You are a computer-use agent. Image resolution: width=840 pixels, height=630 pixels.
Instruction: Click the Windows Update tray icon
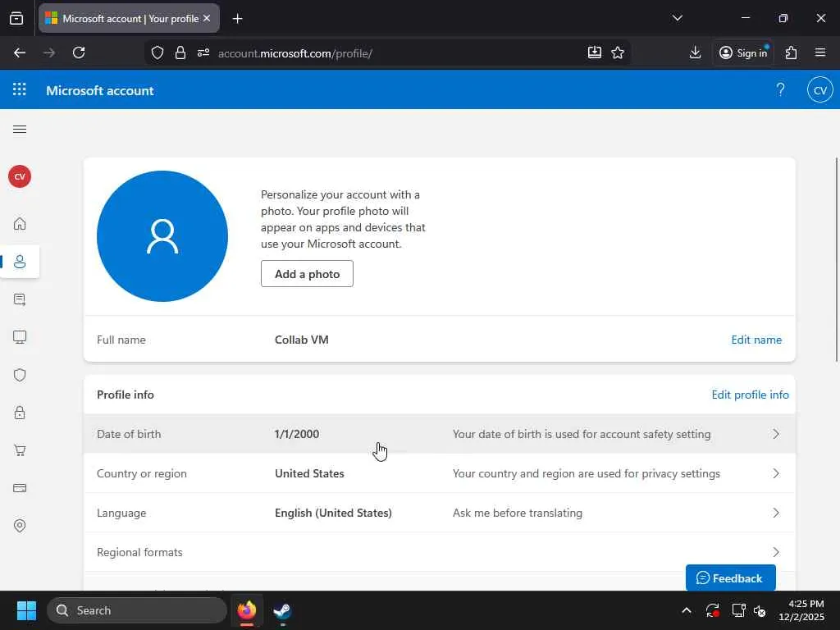(x=713, y=610)
